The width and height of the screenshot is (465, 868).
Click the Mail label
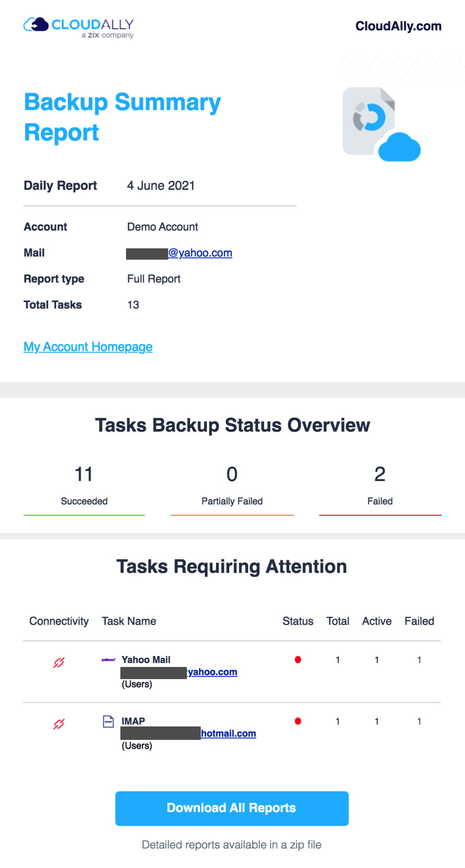pos(34,253)
